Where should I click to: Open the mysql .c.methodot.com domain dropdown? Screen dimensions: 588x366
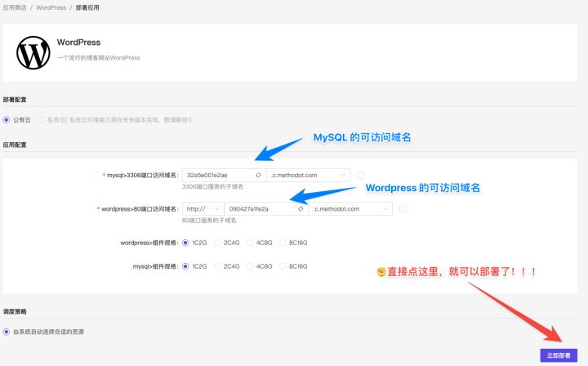click(x=308, y=175)
